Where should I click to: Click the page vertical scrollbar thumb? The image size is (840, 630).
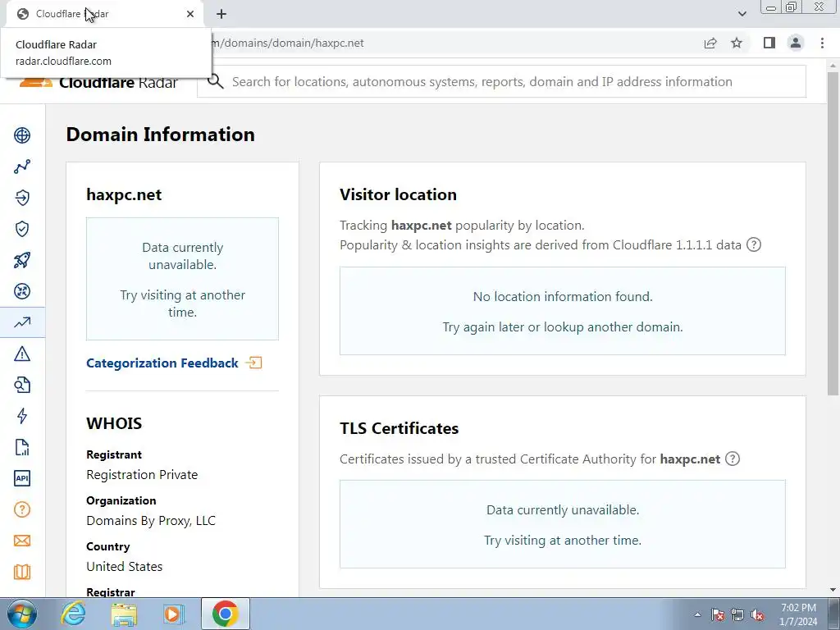[833, 234]
